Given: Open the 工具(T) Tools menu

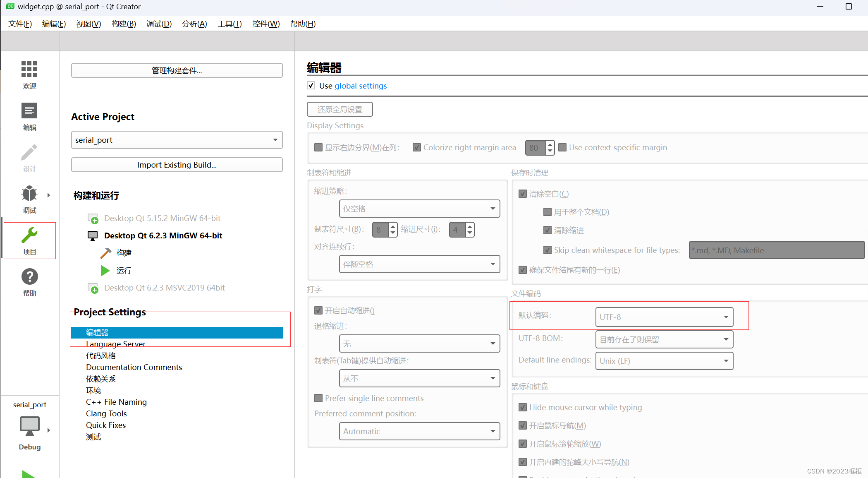Looking at the screenshot, I should 230,24.
